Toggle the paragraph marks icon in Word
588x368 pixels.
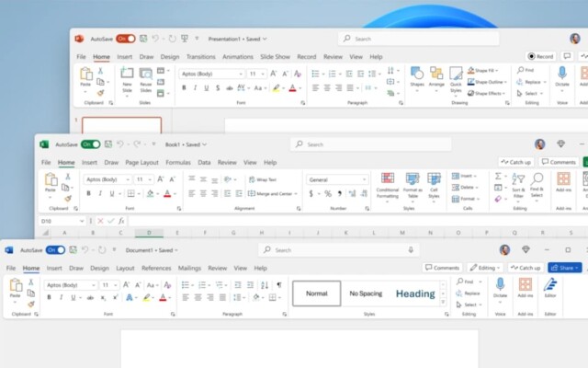tap(279, 285)
